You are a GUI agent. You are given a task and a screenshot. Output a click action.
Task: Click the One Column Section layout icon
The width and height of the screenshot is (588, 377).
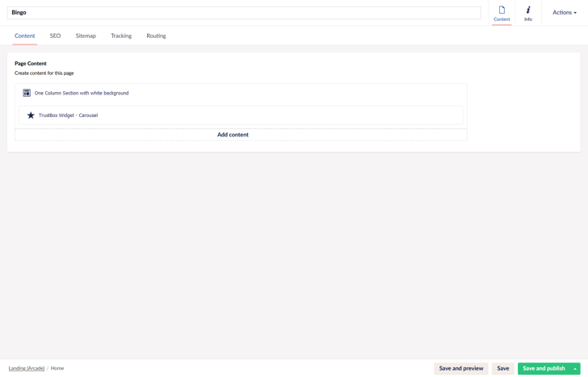pos(27,93)
